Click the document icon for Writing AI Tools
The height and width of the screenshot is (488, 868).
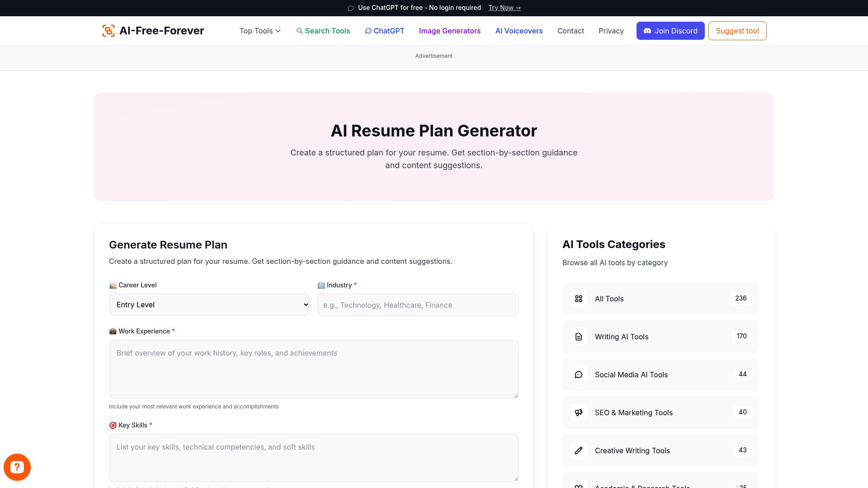(x=578, y=337)
